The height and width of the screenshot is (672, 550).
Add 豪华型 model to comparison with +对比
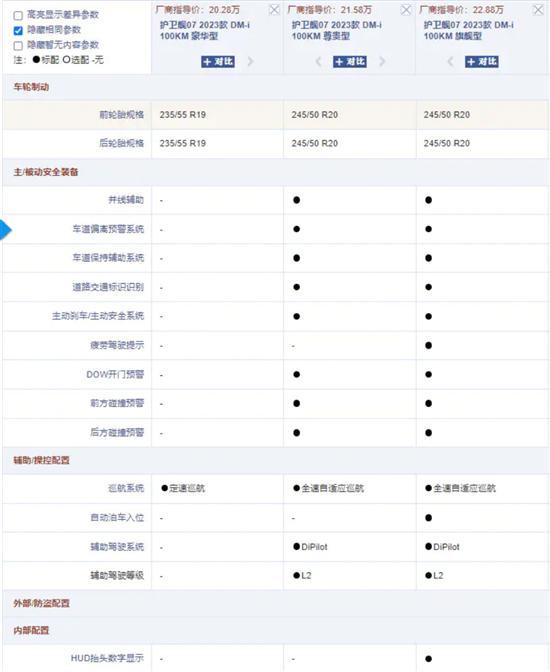click(218, 62)
